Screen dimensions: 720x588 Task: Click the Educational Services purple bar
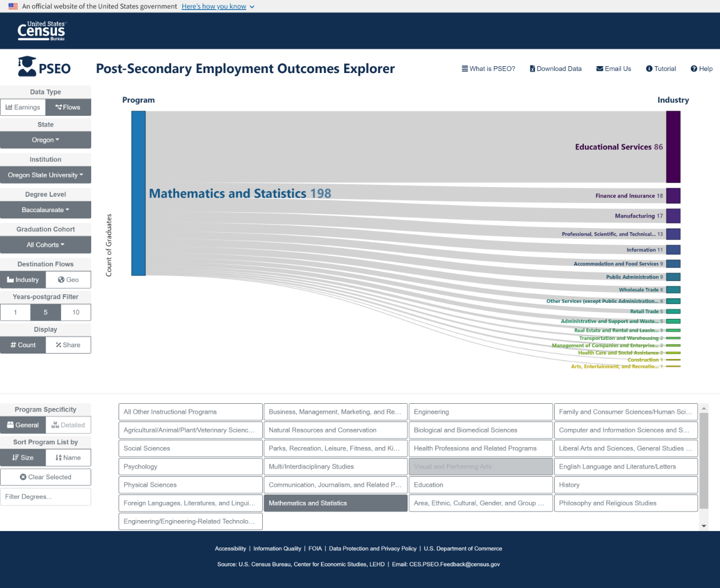click(673, 147)
